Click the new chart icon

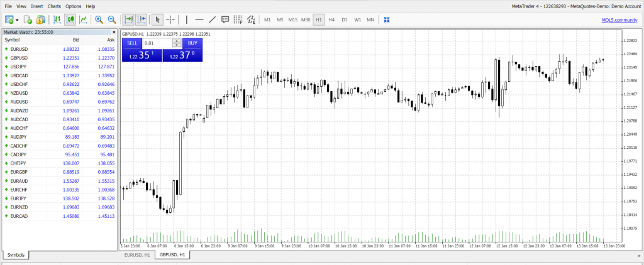(9, 19)
